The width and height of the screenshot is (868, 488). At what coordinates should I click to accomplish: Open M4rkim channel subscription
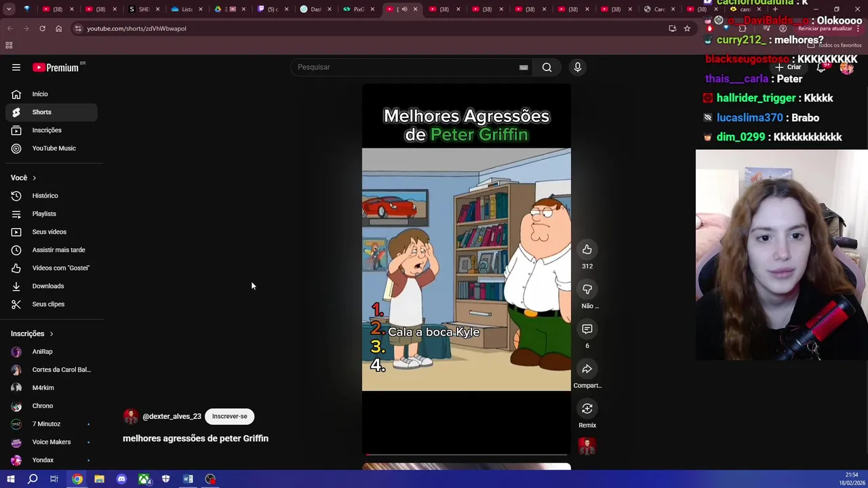52,388
